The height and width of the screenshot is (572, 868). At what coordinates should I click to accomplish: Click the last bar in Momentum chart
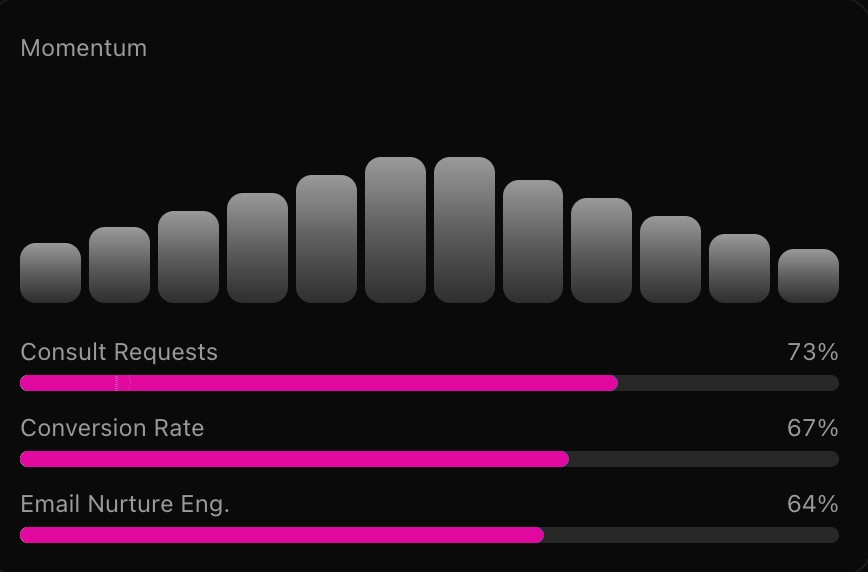point(808,276)
